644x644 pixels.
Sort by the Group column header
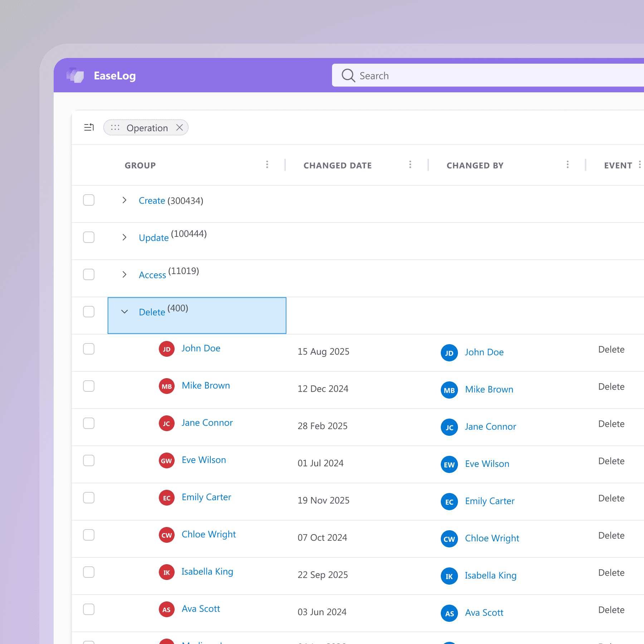[x=140, y=165]
